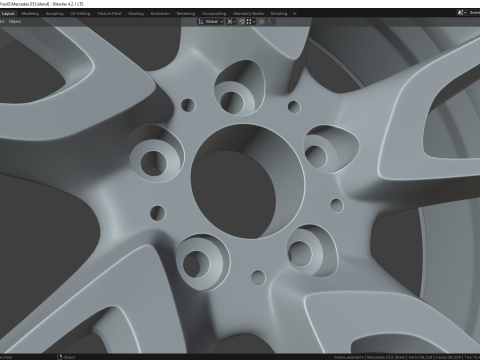Screen dimensions: 480x360
Task: Open the snapping options dropdown
Action: tap(251, 22)
